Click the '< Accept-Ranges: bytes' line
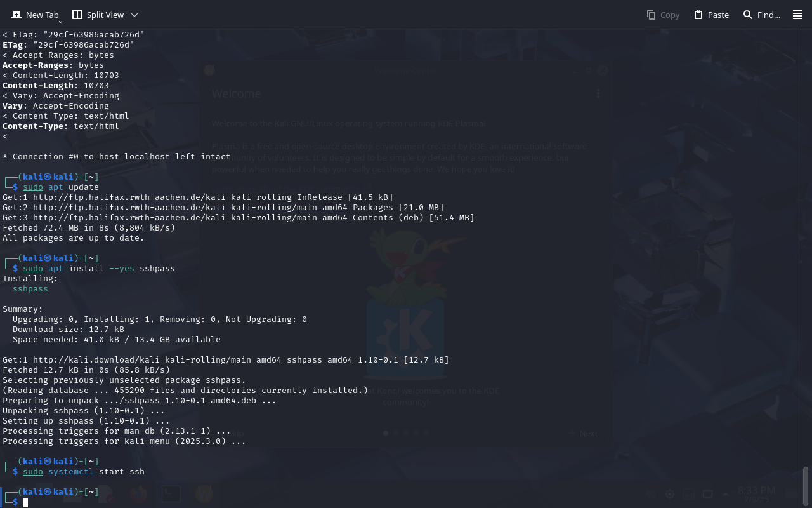Image resolution: width=812 pixels, height=508 pixels. coord(58,55)
